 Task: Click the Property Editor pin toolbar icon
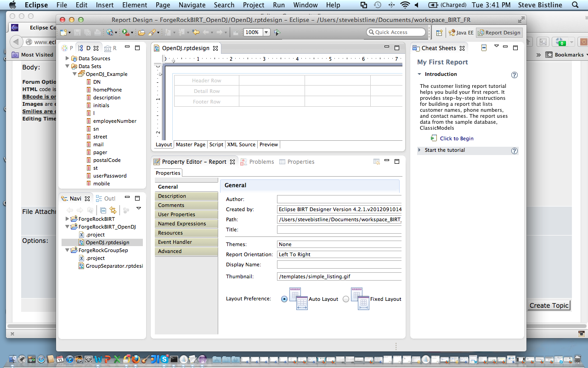tap(376, 161)
